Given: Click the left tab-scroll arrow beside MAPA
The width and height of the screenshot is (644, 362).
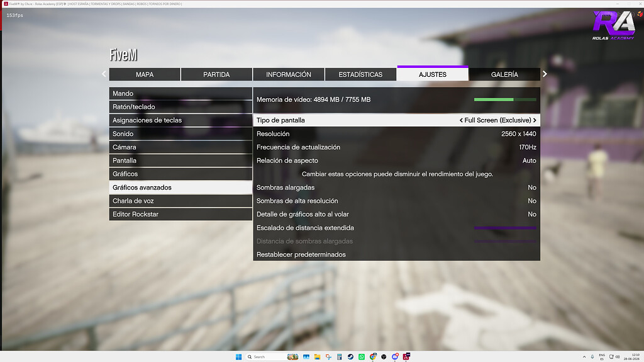Looking at the screenshot, I should 104,74.
